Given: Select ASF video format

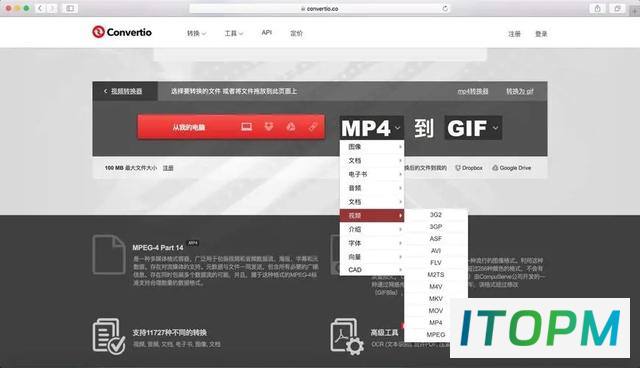Looking at the screenshot, I should tap(436, 239).
